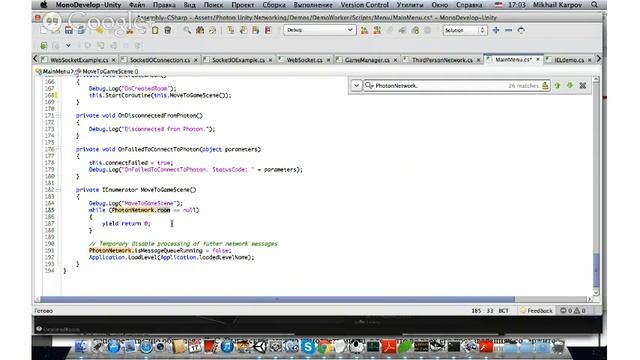
Task: Click the Save file toolbar icon
Action: pos(69,30)
